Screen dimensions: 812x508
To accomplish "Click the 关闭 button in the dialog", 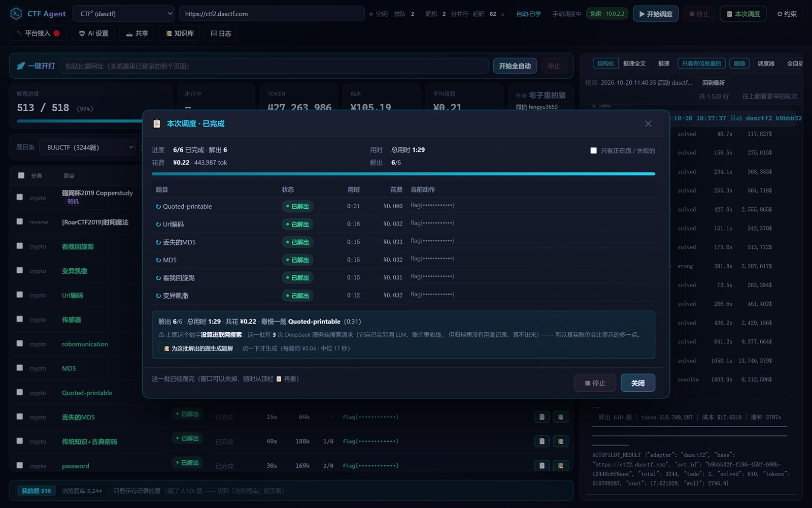I will [x=638, y=383].
